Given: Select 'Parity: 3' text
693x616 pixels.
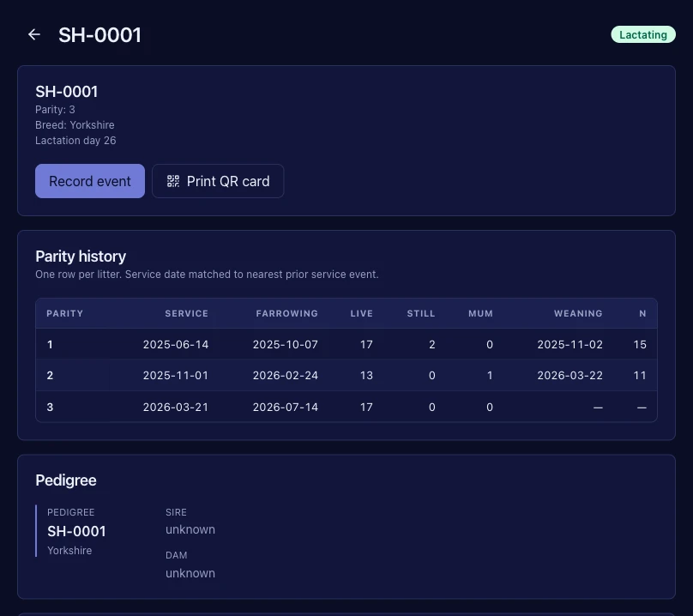Looking at the screenshot, I should (55, 110).
